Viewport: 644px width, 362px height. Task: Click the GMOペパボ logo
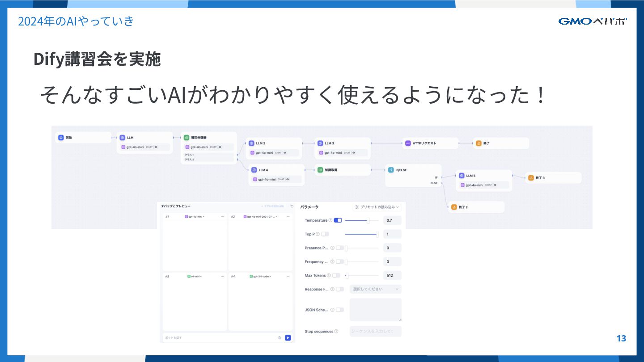(593, 21)
